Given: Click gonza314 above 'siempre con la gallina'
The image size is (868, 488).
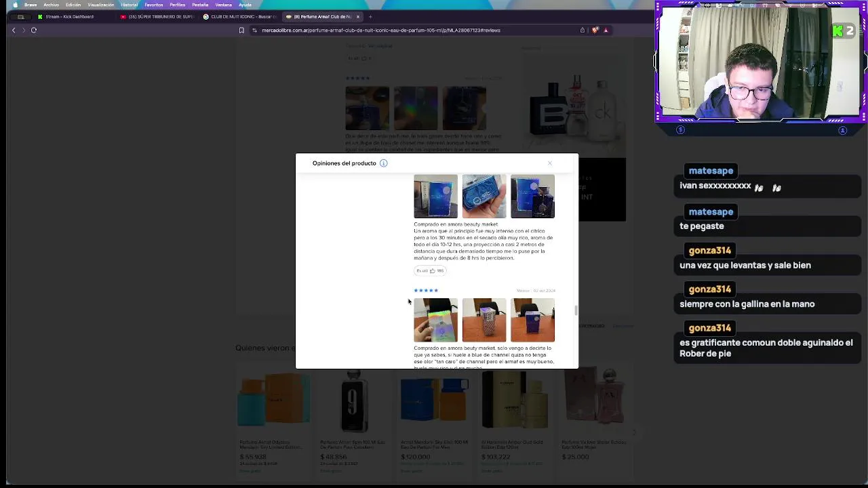Looking at the screenshot, I should tap(710, 289).
